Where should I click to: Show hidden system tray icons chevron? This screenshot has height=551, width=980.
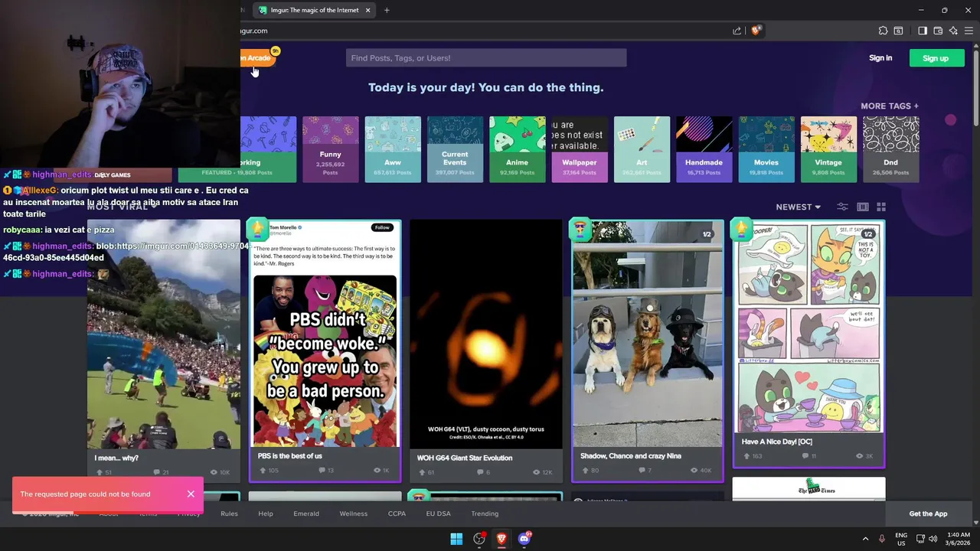(865, 539)
